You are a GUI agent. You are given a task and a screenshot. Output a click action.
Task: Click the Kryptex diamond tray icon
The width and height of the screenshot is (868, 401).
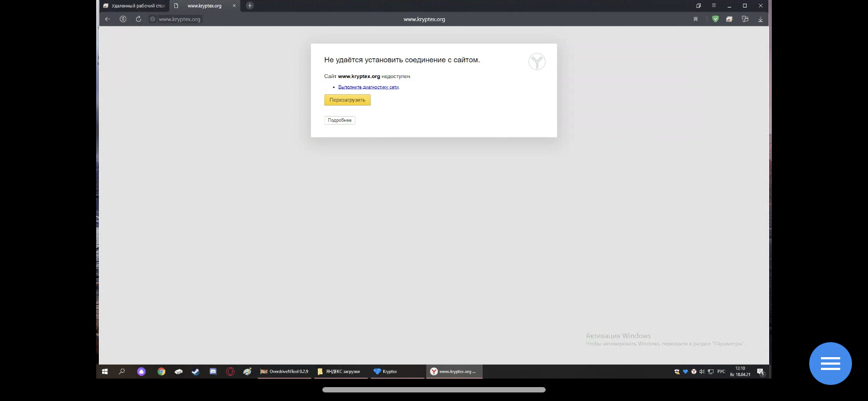pyautogui.click(x=685, y=372)
